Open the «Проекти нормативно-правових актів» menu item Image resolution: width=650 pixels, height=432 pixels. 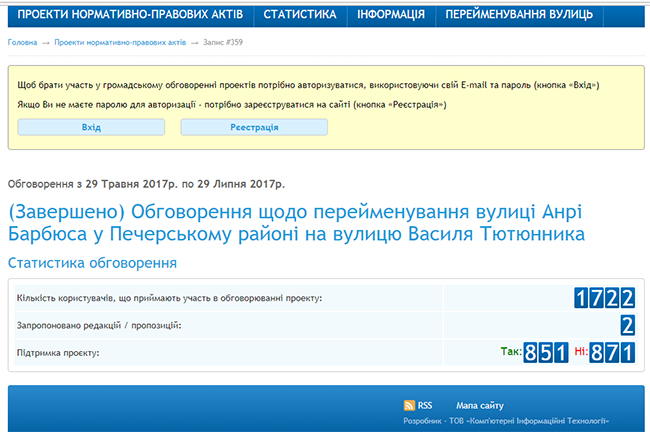point(130,15)
